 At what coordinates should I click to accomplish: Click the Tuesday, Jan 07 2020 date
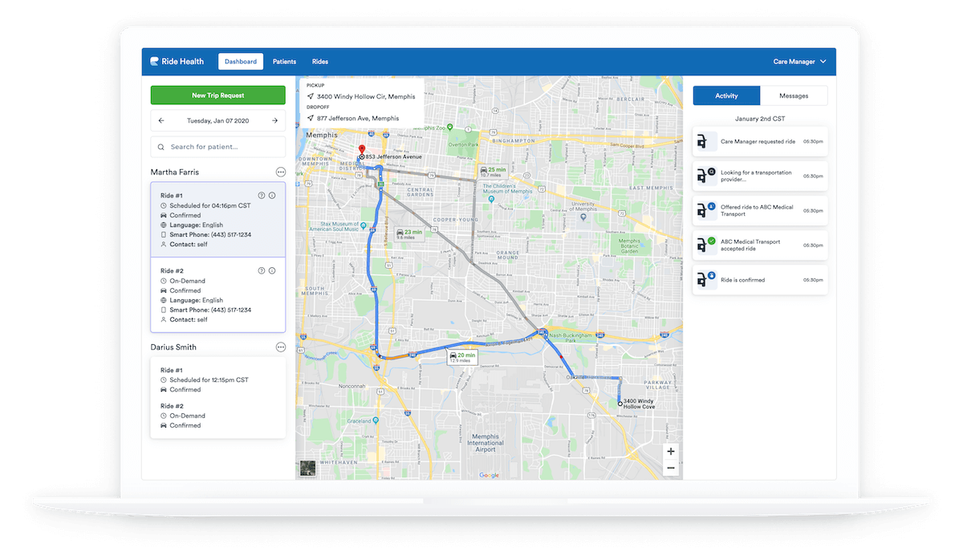click(217, 121)
